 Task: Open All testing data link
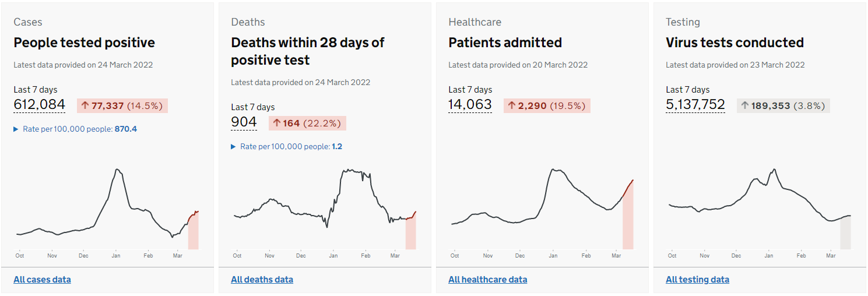click(697, 280)
